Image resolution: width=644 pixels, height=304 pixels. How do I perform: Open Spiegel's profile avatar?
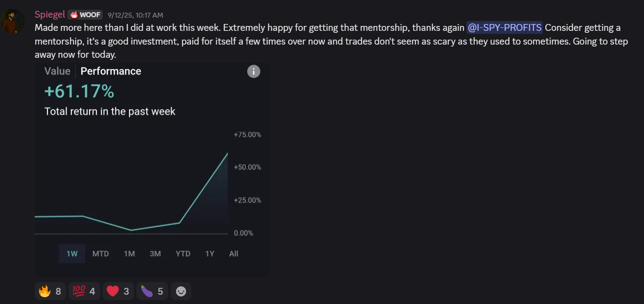[13, 21]
